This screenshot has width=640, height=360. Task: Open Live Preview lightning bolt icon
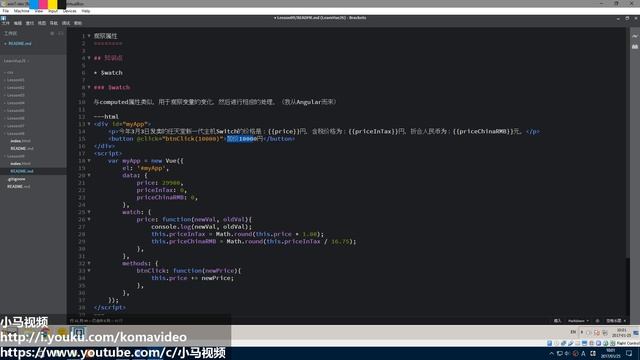pyautogui.click(x=635, y=36)
